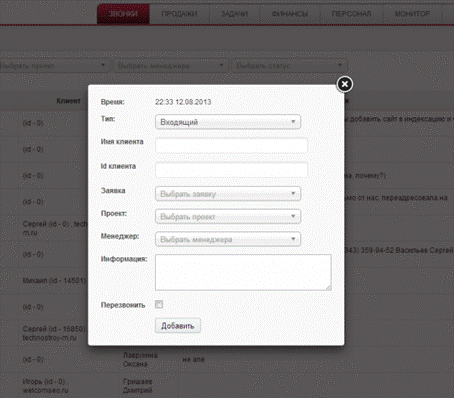Viewport: 454px width, 398px height.
Task: Open background Выбрать менеджера filter dropdown
Action: coord(171,66)
